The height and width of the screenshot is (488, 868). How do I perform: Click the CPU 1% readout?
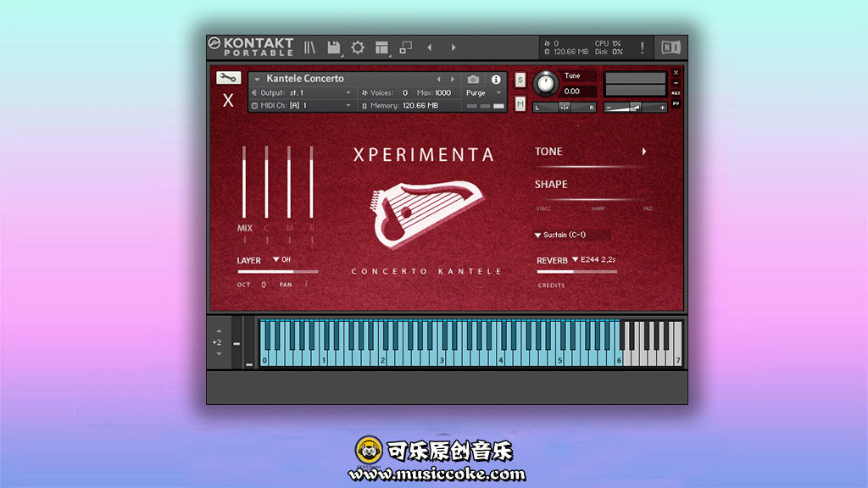pos(608,43)
